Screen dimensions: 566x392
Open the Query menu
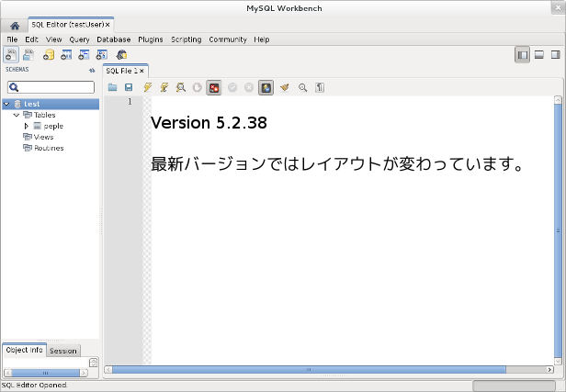coord(79,39)
